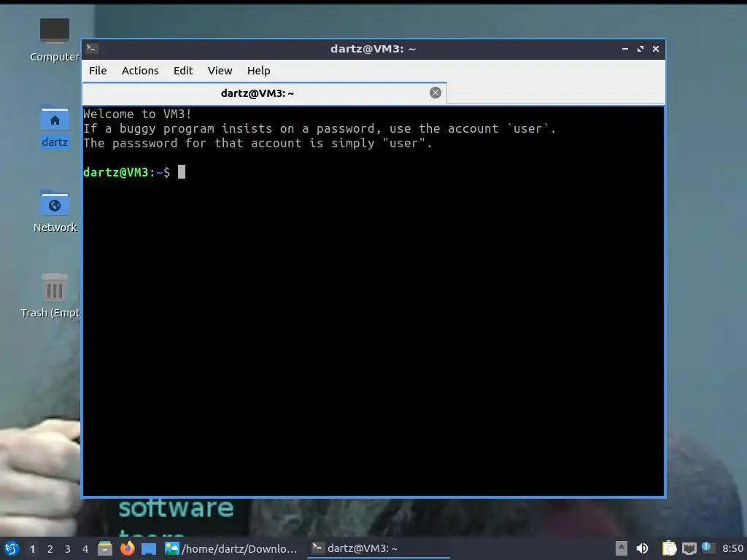Click the removable media eject tray icon

tap(621, 548)
